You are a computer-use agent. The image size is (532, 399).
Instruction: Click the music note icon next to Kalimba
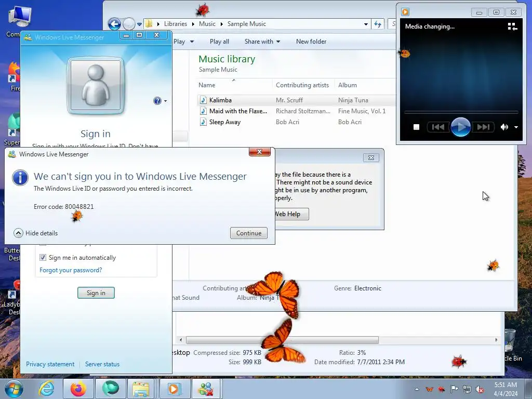pyautogui.click(x=203, y=100)
